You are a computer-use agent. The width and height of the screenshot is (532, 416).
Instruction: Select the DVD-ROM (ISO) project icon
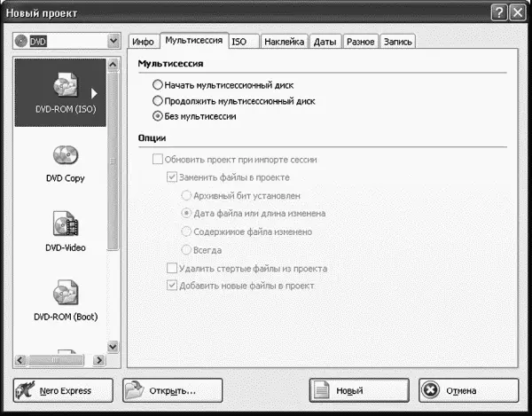coord(65,85)
